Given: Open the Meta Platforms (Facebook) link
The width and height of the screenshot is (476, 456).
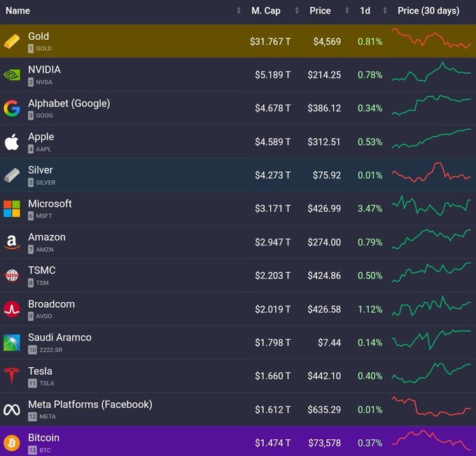Looking at the screenshot, I should tap(90, 404).
